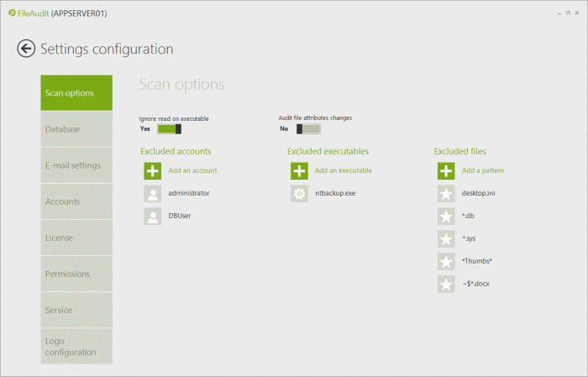Select the star icon beside *.sys
588x377 pixels.
[446, 238]
